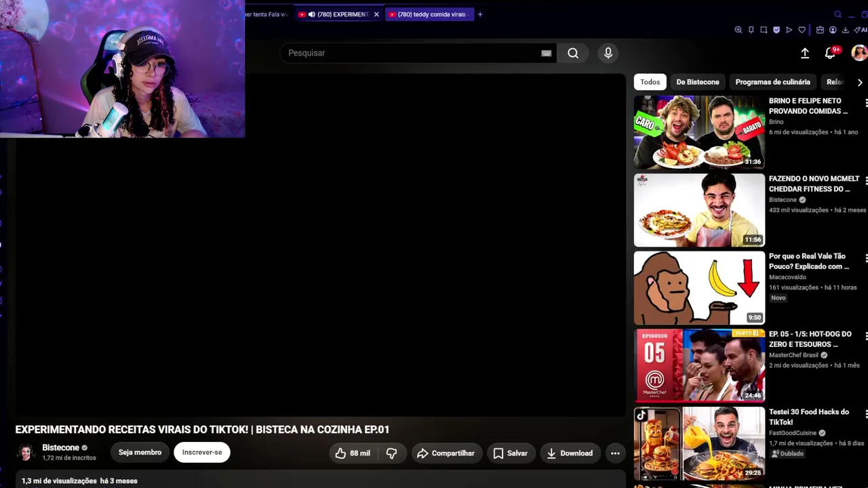Show more filter chips with right chevron
Viewport: 868px width, 488px height.
point(860,82)
